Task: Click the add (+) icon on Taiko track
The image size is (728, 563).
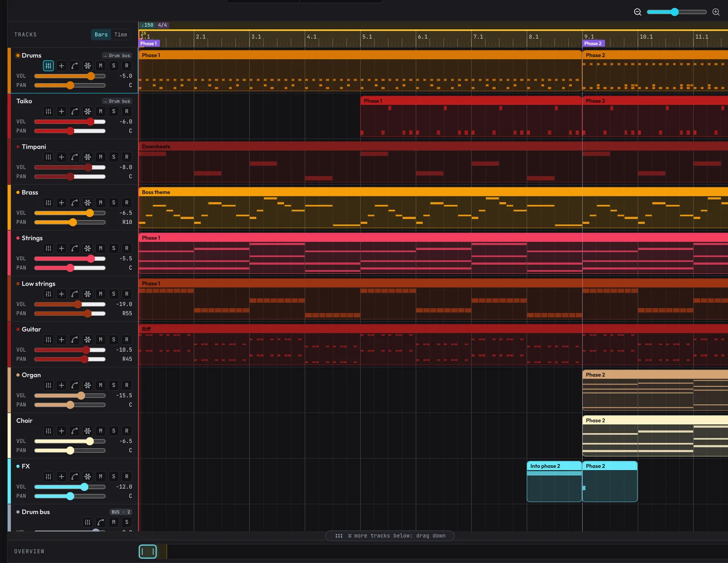Action: [x=61, y=111]
